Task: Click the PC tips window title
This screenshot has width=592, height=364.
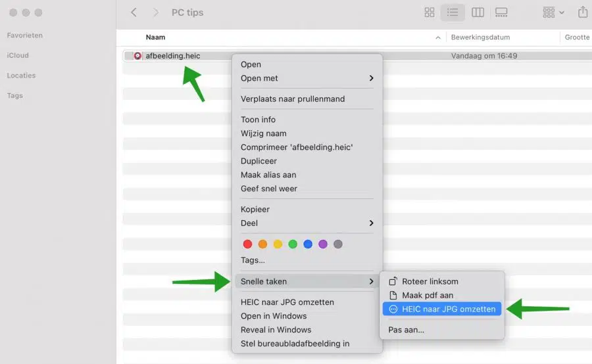Action: [x=187, y=12]
